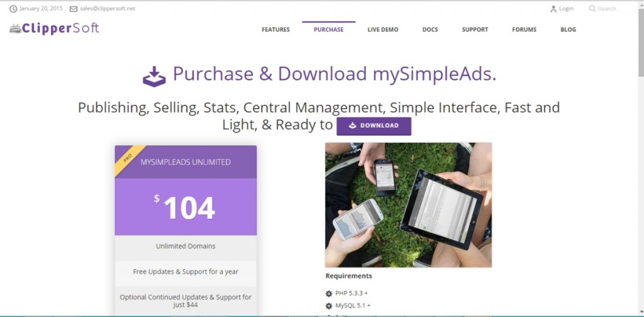Viewport: 644px width, 317px height.
Task: Click the Purchase & Download mySimpleAds heading
Action: click(335, 74)
